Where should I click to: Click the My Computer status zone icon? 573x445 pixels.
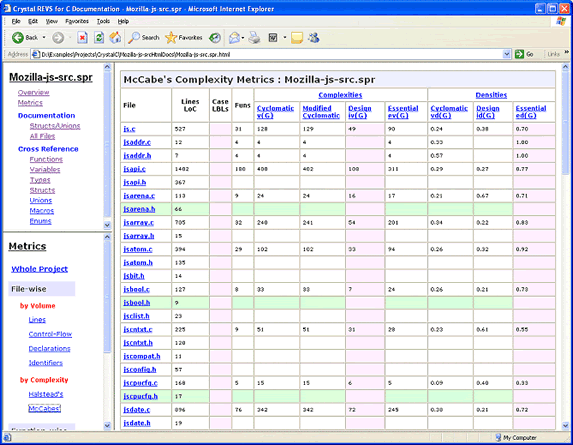(x=498, y=437)
